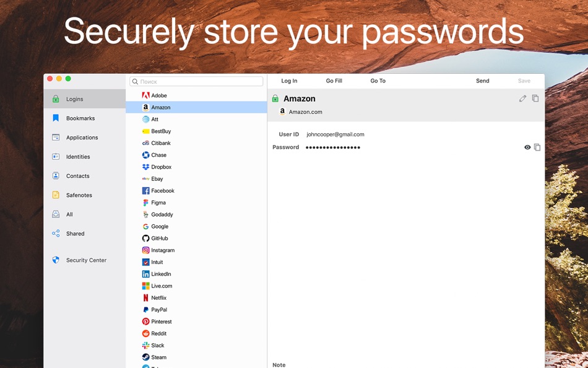Select the Reddit login entry
Screen dimensions: 588x368
[x=196, y=333]
